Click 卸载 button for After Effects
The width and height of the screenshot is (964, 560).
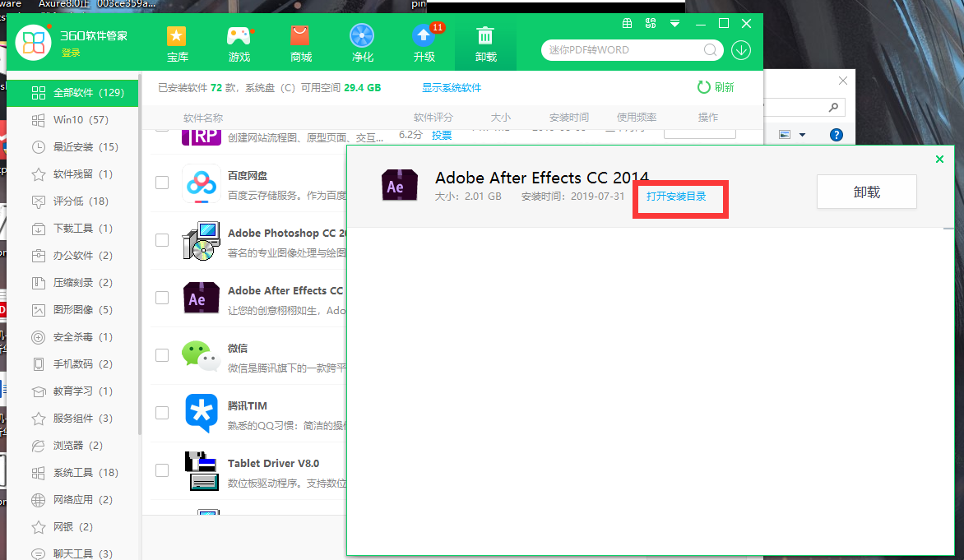867,192
